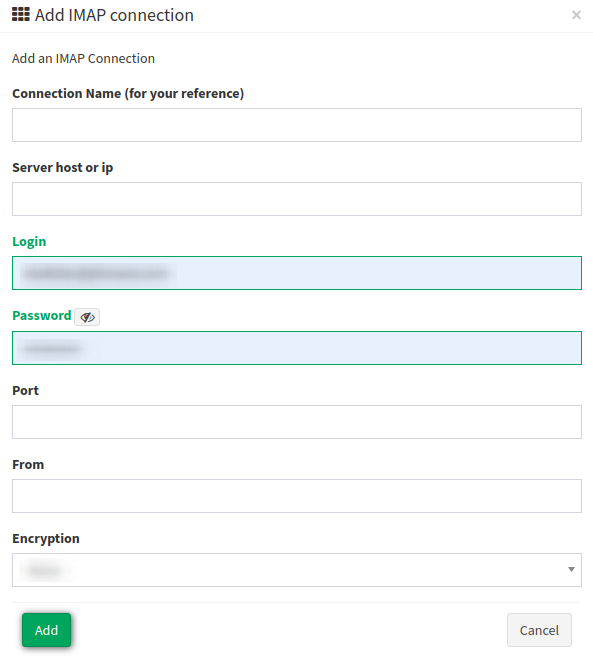
Task: Click the Server host or ip label
Action: coord(63,167)
